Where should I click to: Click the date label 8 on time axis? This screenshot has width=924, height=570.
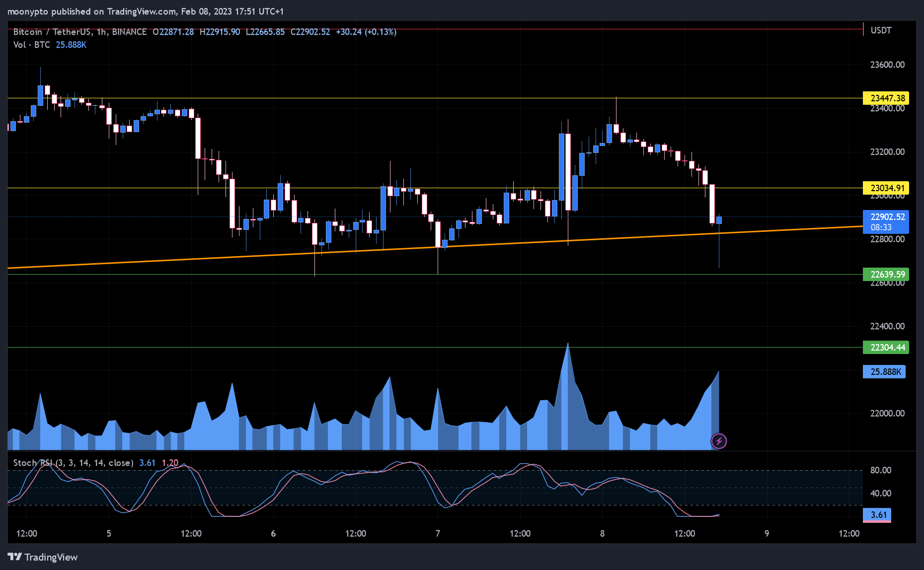tap(602, 534)
